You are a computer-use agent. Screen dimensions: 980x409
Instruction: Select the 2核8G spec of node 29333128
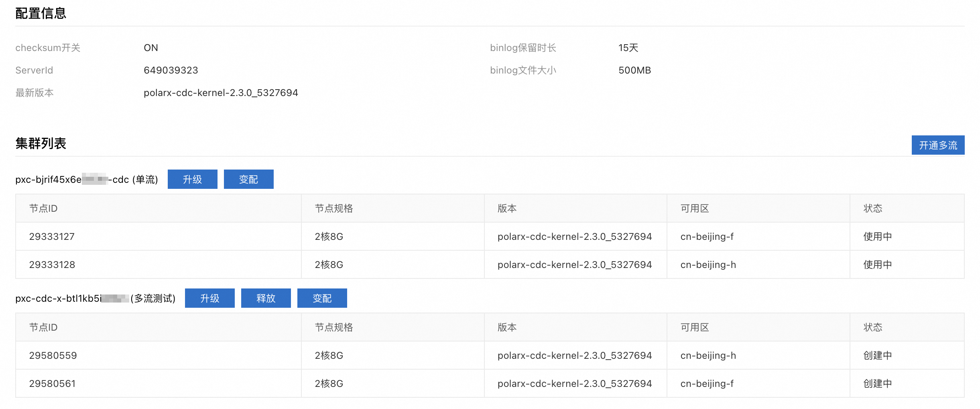click(329, 265)
